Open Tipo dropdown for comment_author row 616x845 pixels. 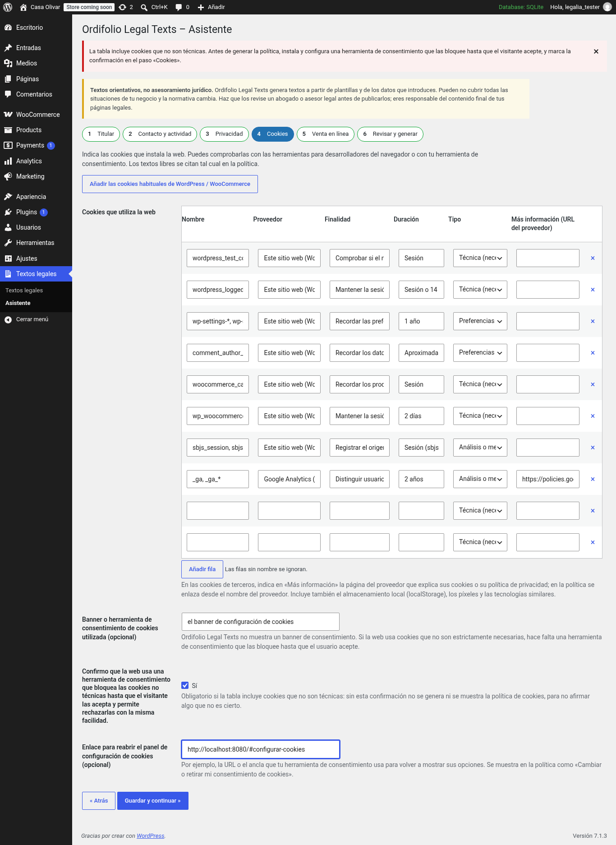(x=480, y=353)
